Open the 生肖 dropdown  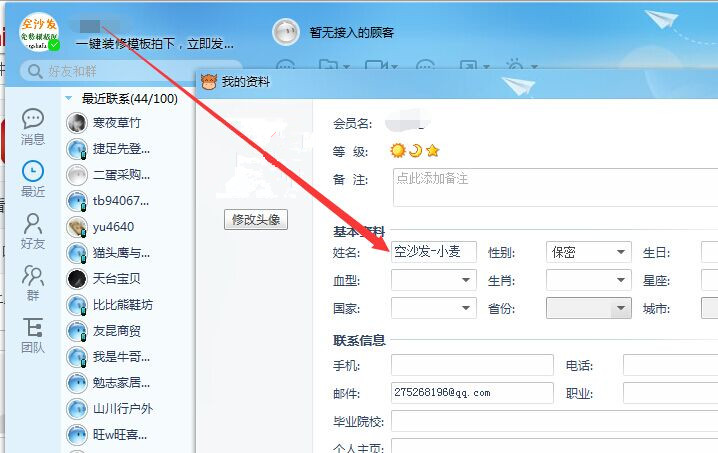[589, 280]
